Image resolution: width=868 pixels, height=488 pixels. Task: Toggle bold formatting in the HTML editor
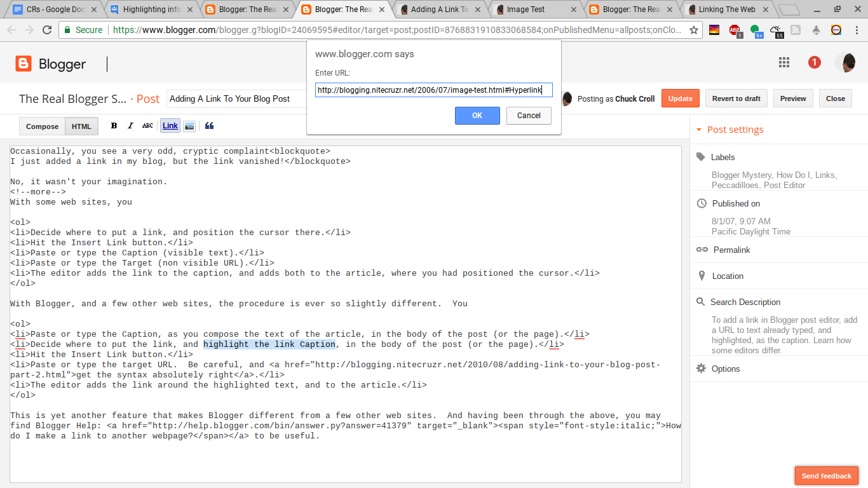click(x=114, y=125)
